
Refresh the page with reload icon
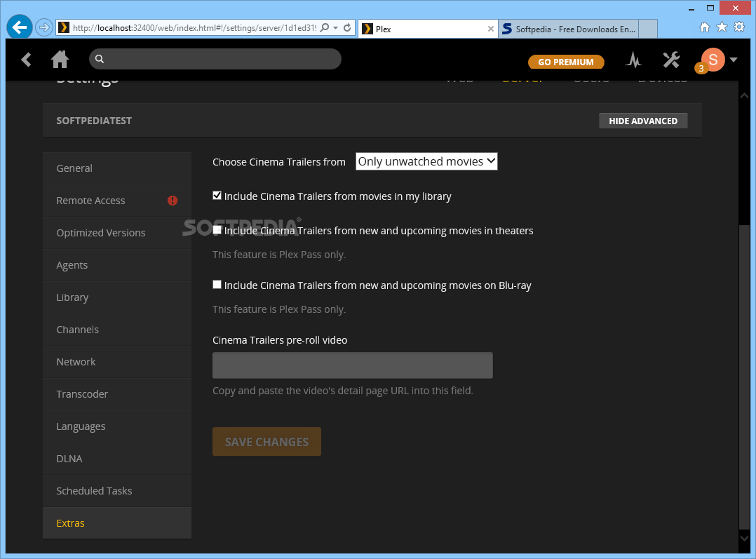tap(347, 27)
